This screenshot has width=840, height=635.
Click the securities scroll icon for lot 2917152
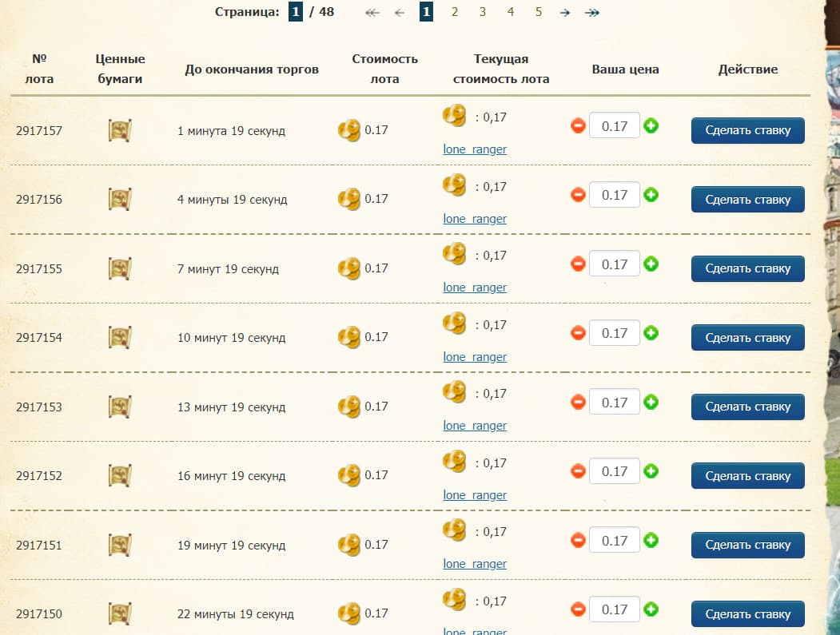click(120, 475)
